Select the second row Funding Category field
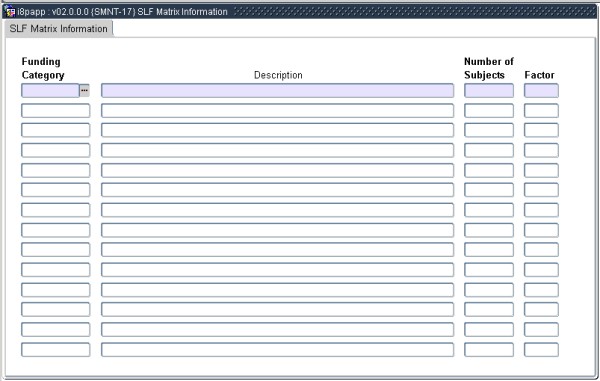This screenshot has width=600, height=381. (56, 111)
